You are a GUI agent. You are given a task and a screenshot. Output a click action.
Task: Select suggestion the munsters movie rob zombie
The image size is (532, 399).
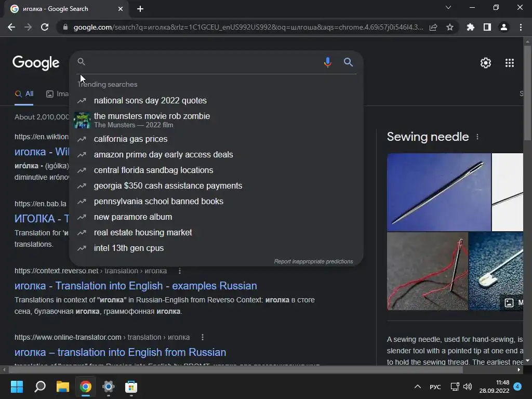[217, 120]
